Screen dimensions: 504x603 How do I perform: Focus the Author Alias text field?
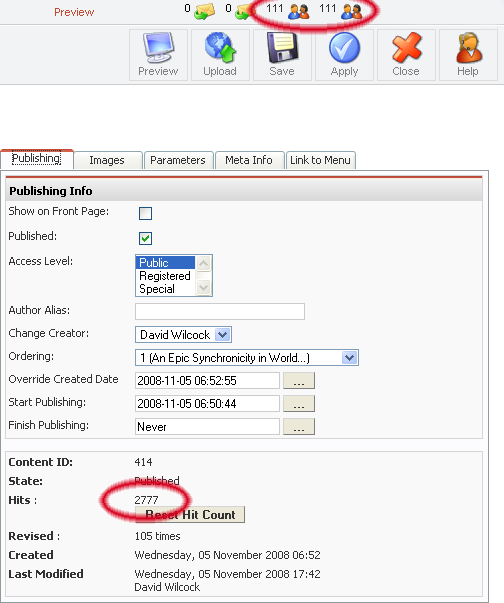pyautogui.click(x=220, y=311)
